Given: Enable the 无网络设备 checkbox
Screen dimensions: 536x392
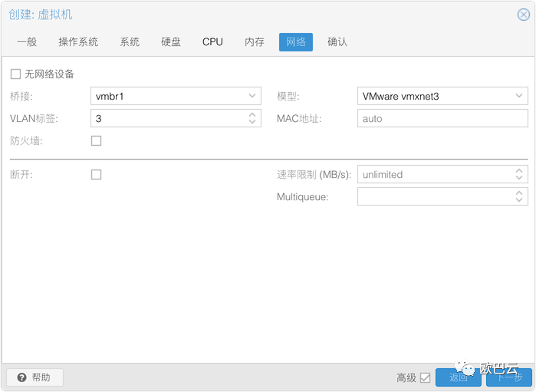Looking at the screenshot, I should pyautogui.click(x=16, y=74).
